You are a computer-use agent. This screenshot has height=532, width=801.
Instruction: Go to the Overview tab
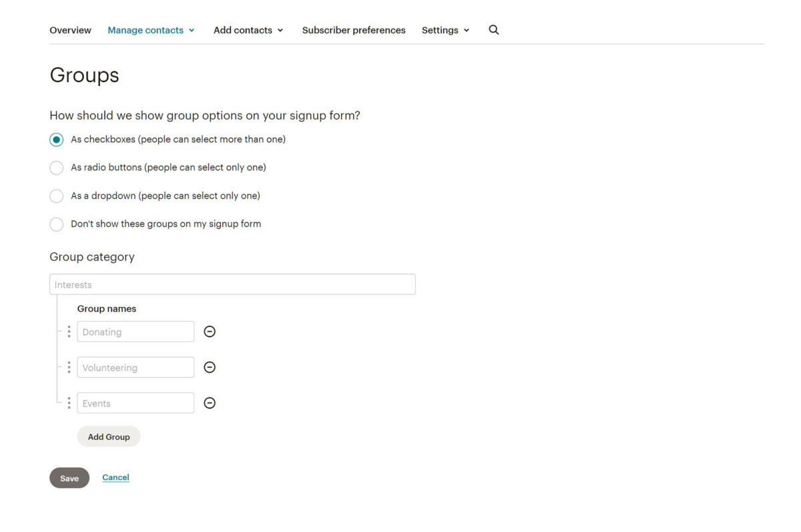(x=69, y=29)
